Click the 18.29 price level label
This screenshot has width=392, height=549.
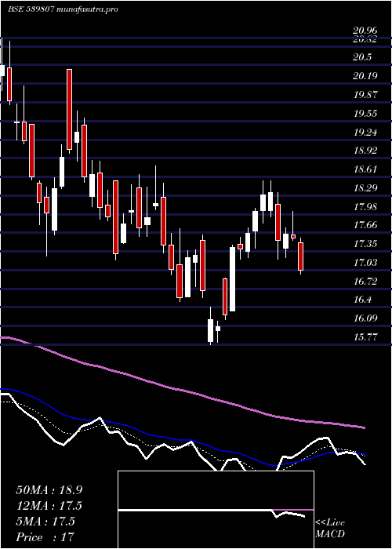coord(365,188)
